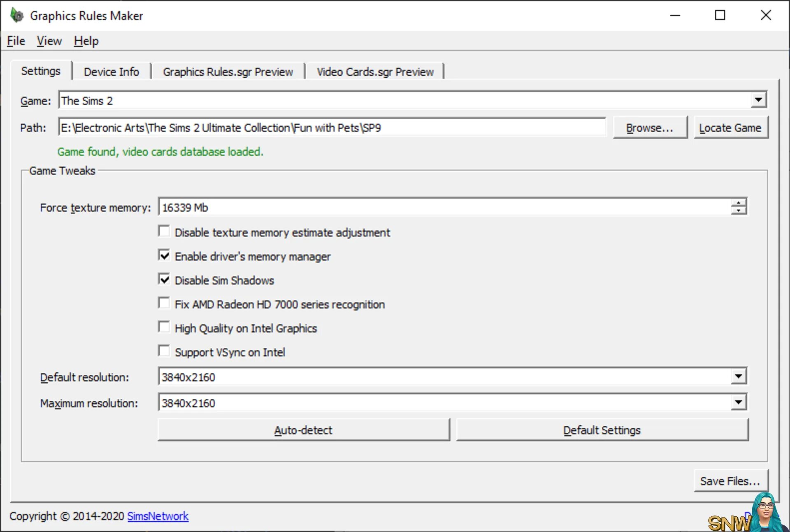Click the Auto-detect button

click(304, 430)
